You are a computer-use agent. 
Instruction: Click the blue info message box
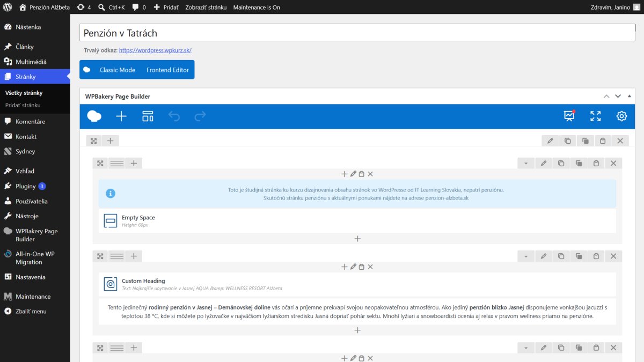(x=357, y=194)
